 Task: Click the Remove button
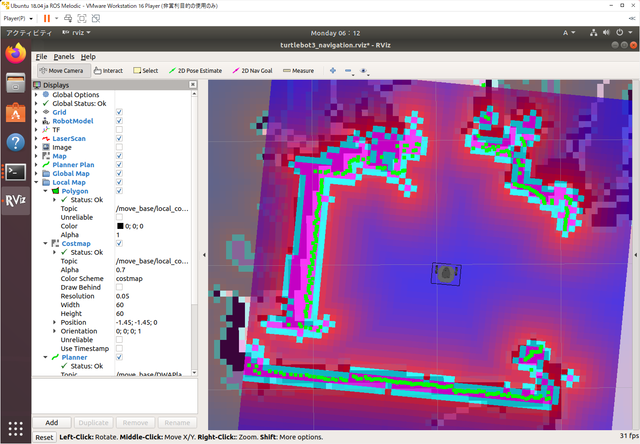coord(136,422)
